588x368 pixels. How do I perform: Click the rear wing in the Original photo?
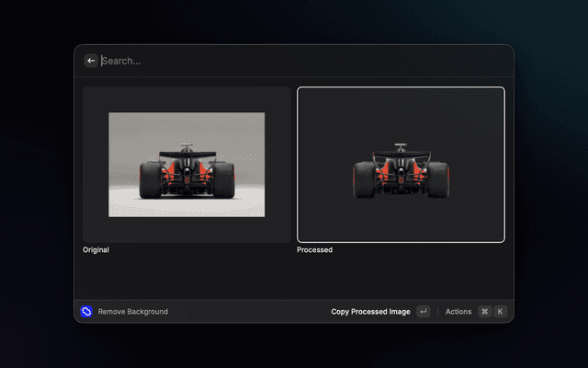(x=187, y=154)
